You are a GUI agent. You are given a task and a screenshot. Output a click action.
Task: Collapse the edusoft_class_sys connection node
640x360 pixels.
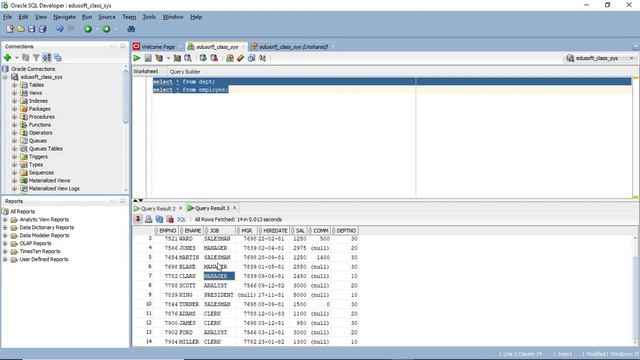pos(5,77)
